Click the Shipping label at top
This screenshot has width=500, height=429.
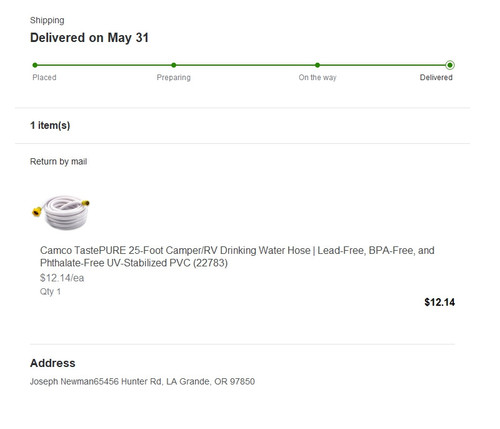[47, 20]
